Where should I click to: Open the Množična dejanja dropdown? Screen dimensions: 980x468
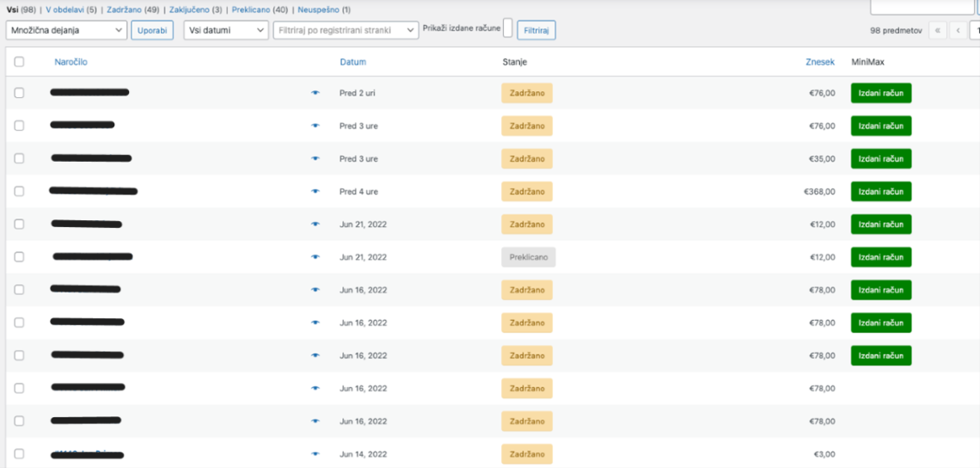pyautogui.click(x=66, y=30)
